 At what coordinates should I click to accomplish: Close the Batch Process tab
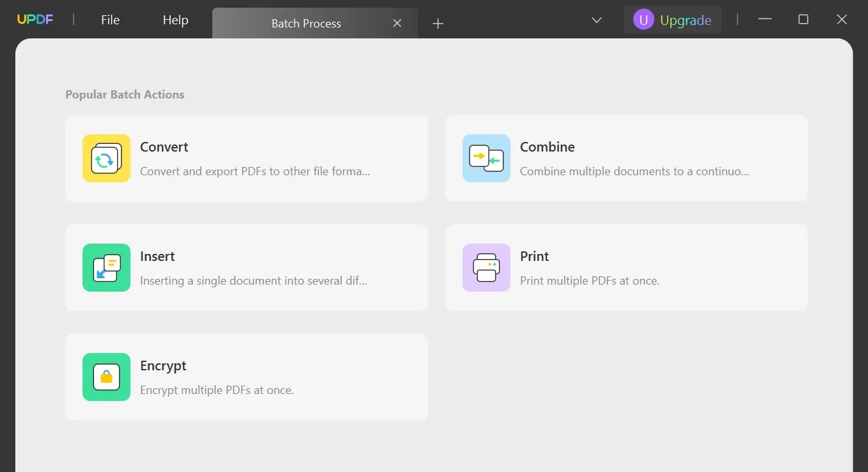pyautogui.click(x=397, y=22)
